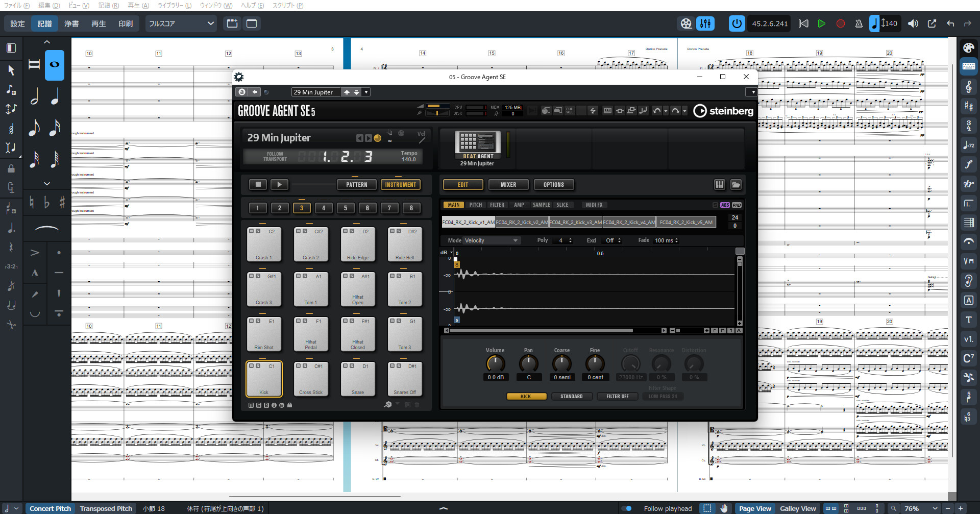Open the on-screen keyboard panel icon
The width and height of the screenshot is (980, 514).
[x=968, y=66]
